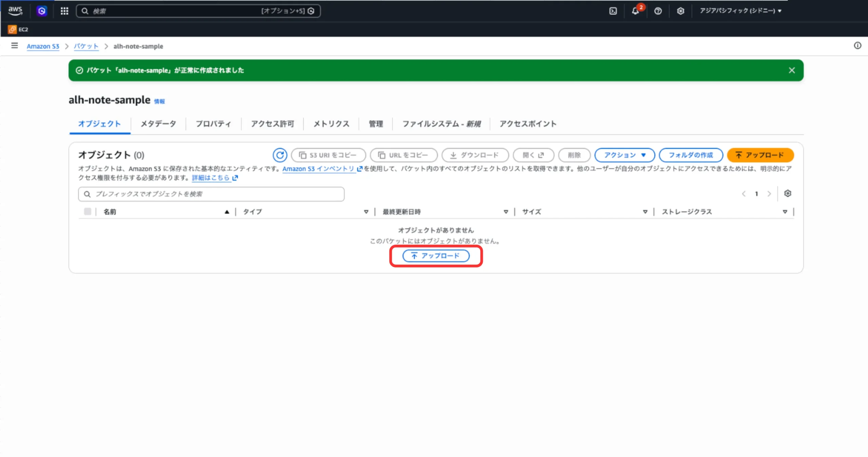Open the help question mark icon
Image resolution: width=868 pixels, height=457 pixels.
coord(658,11)
